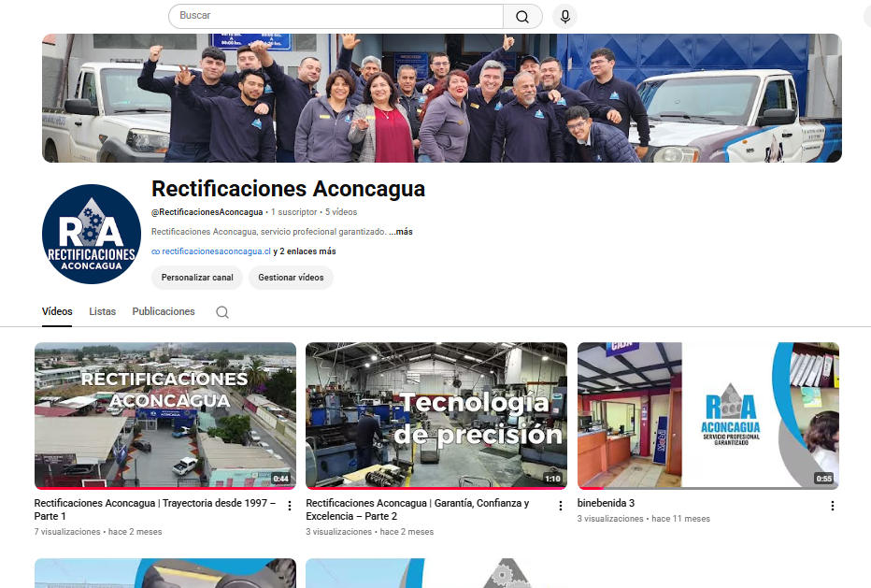Image resolution: width=871 pixels, height=588 pixels.
Task: Switch to the Vídeos tab
Action: 57,312
